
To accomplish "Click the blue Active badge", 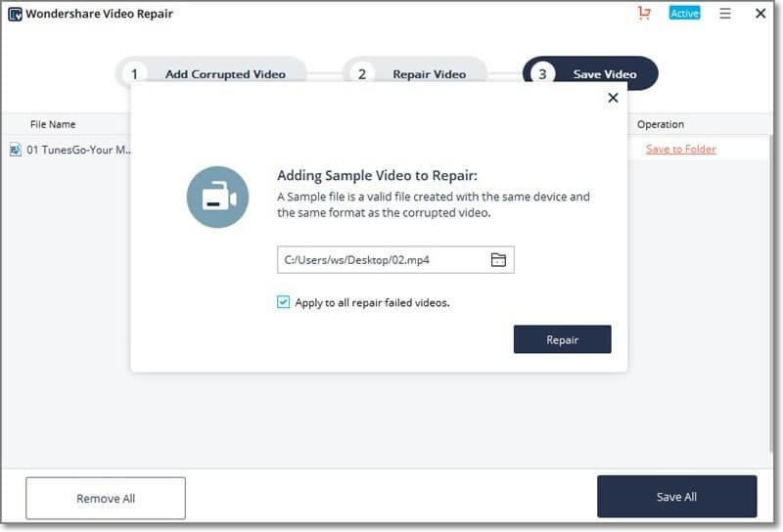I will pyautogui.click(x=684, y=14).
